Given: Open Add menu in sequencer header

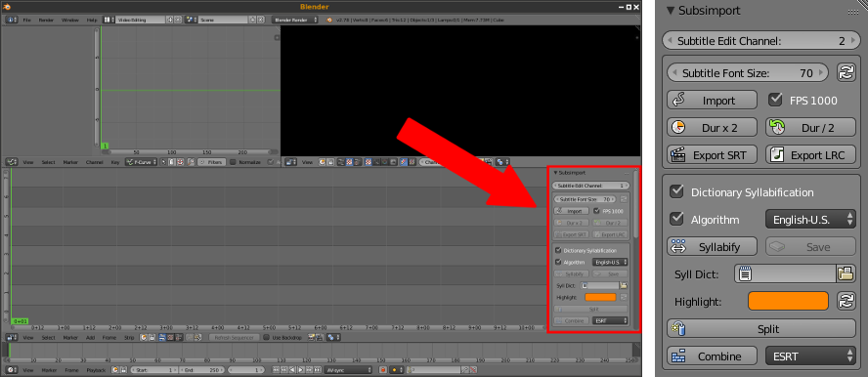Looking at the screenshot, I should [91, 337].
